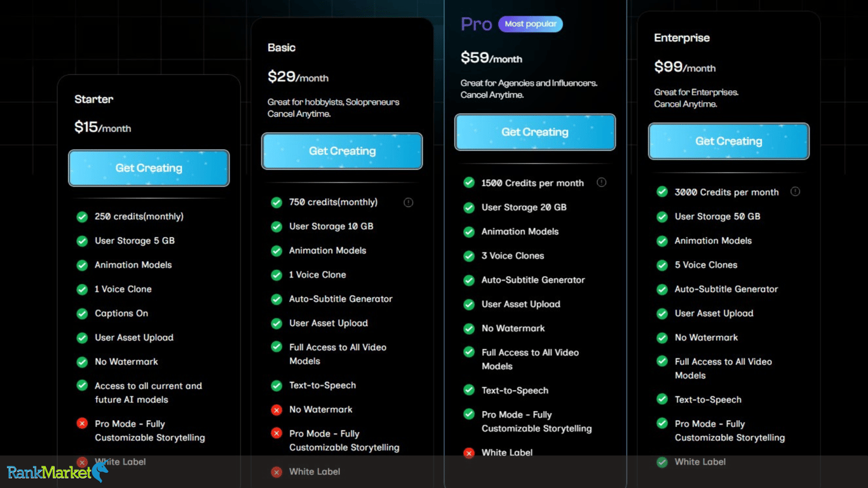This screenshot has height=488, width=868.
Task: Click Get Creating on the Enterprise plan
Action: pyautogui.click(x=729, y=141)
